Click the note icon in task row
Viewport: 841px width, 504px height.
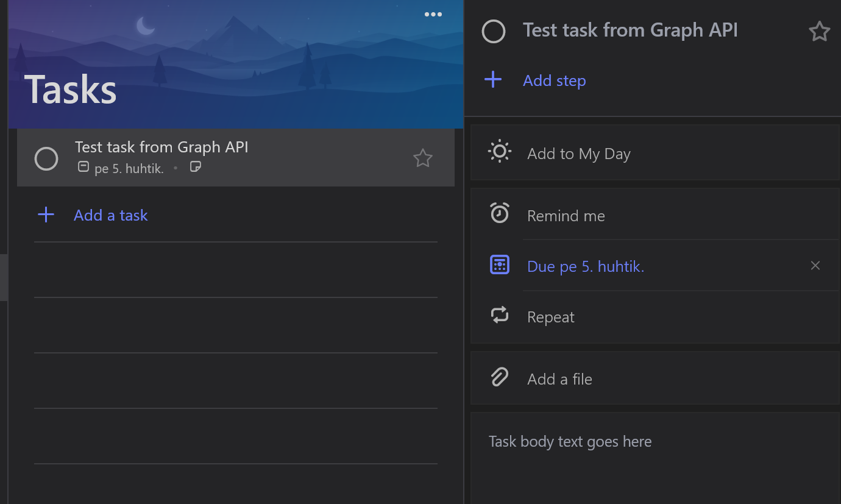pyautogui.click(x=195, y=167)
